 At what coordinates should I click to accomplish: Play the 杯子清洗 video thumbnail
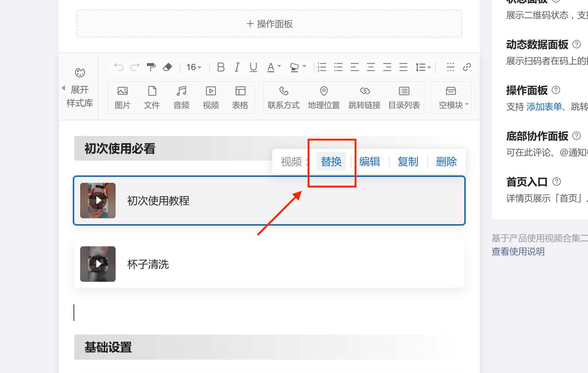tap(98, 264)
